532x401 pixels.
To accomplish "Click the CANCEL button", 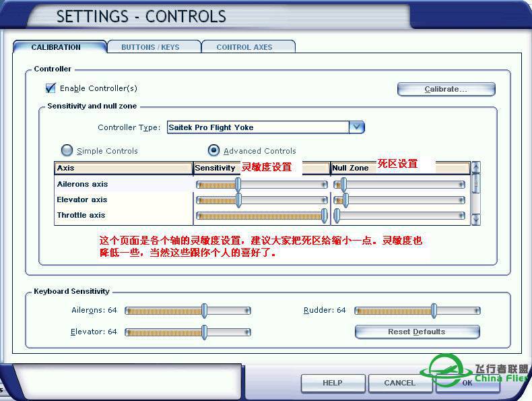I will (x=400, y=383).
